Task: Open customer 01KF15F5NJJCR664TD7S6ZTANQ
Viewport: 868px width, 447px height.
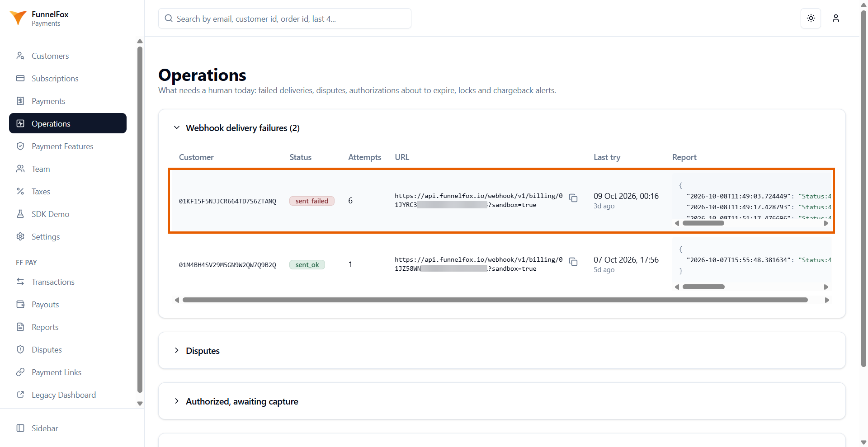Action: [x=227, y=201]
